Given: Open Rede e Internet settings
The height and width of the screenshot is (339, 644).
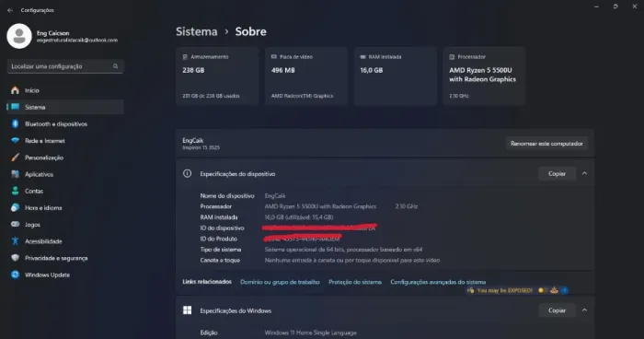Looking at the screenshot, I should point(65,141).
